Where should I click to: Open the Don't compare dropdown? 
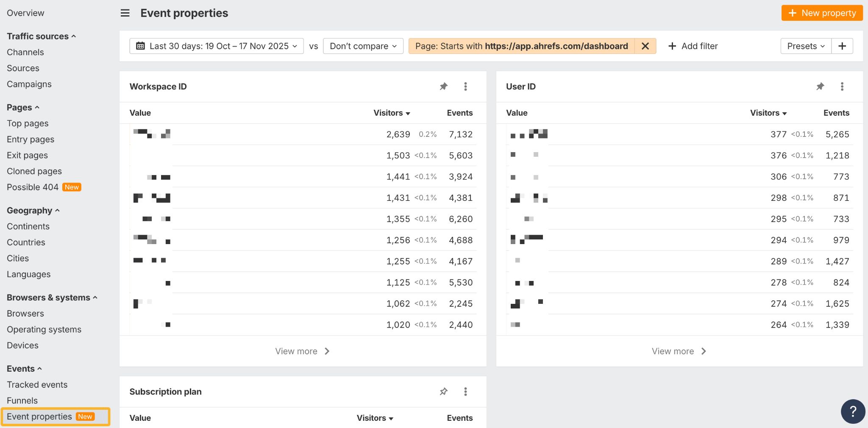363,46
